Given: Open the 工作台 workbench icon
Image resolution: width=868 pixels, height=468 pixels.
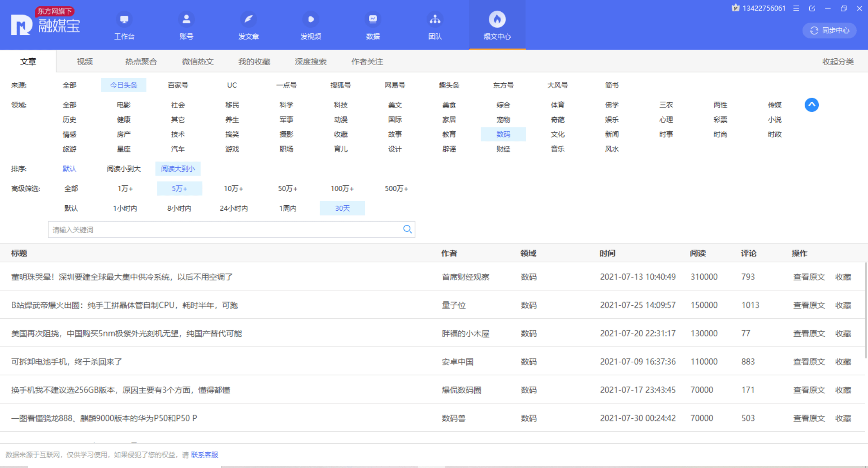Looking at the screenshot, I should click(124, 19).
